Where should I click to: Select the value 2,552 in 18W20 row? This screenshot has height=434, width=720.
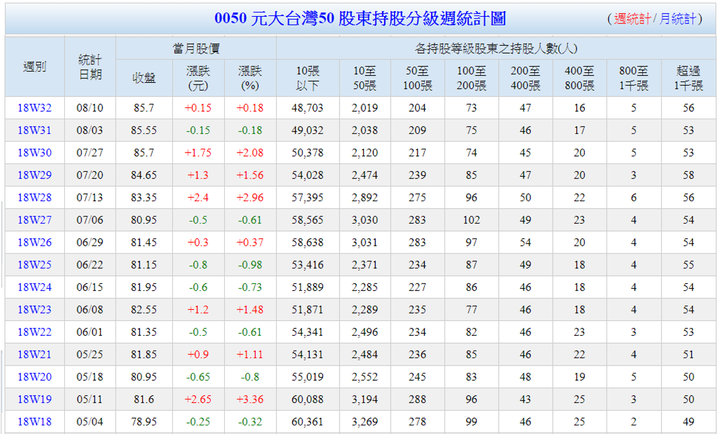[x=365, y=377]
